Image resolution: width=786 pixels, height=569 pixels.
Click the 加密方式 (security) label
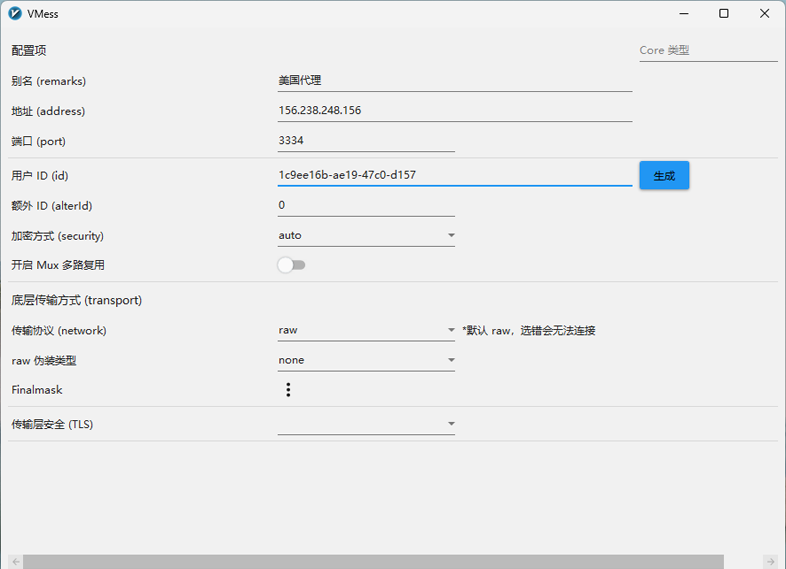click(58, 236)
